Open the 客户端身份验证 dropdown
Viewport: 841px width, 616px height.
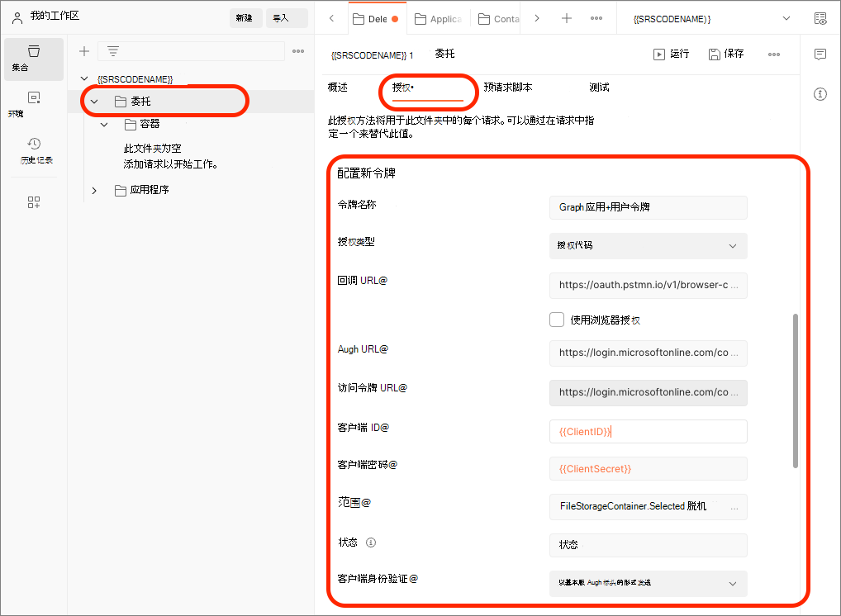click(648, 583)
